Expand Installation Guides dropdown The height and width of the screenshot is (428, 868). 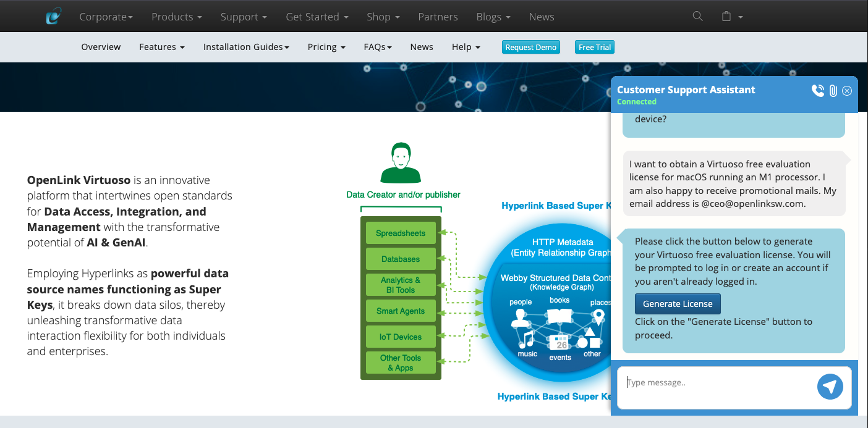(246, 47)
